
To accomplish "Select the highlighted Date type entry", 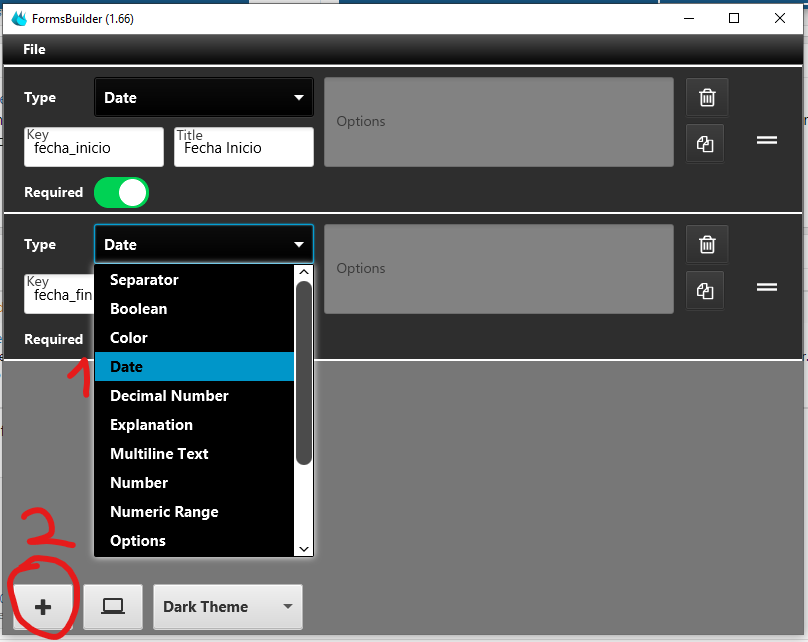I will tap(194, 366).
